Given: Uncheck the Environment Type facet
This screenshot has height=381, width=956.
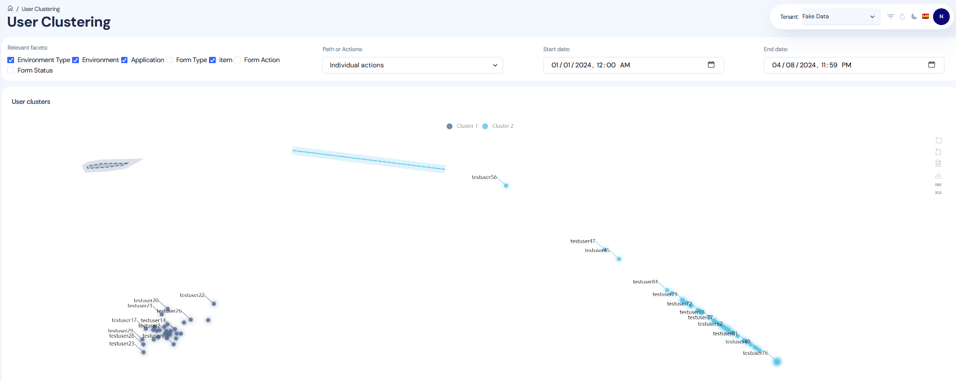Looking at the screenshot, I should click(x=11, y=60).
